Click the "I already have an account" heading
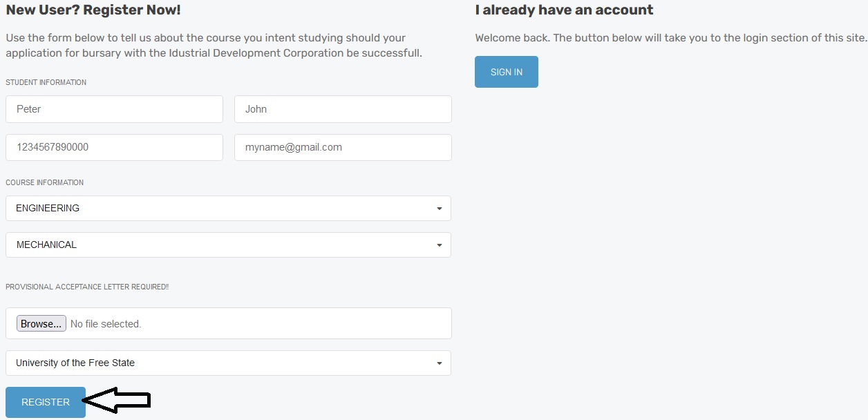This screenshot has height=420, width=868. 564,10
